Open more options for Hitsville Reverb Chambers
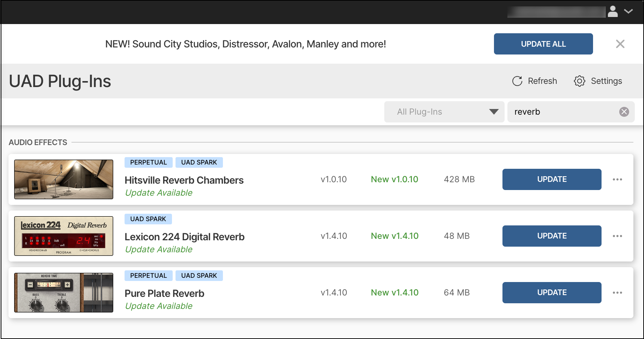The width and height of the screenshot is (644, 339). [x=617, y=179]
